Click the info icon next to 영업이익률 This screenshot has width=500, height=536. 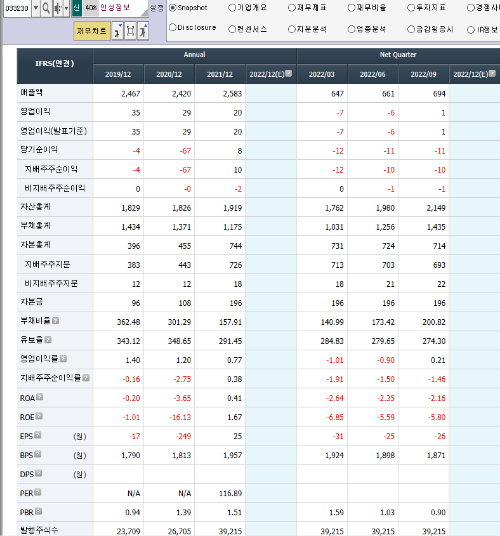tap(63, 359)
